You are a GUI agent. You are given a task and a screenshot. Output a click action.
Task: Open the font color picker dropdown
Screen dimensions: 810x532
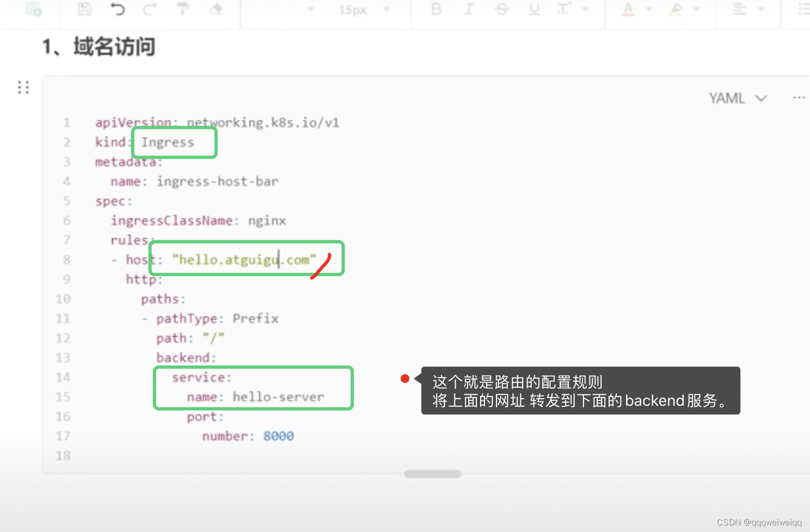pyautogui.click(x=649, y=9)
